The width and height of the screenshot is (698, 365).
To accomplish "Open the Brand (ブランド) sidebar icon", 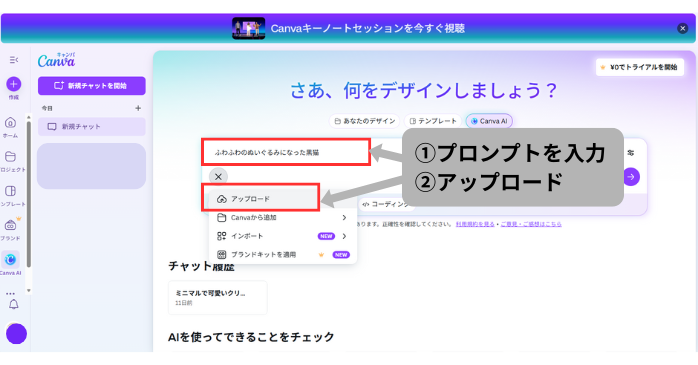I will click(x=10, y=225).
